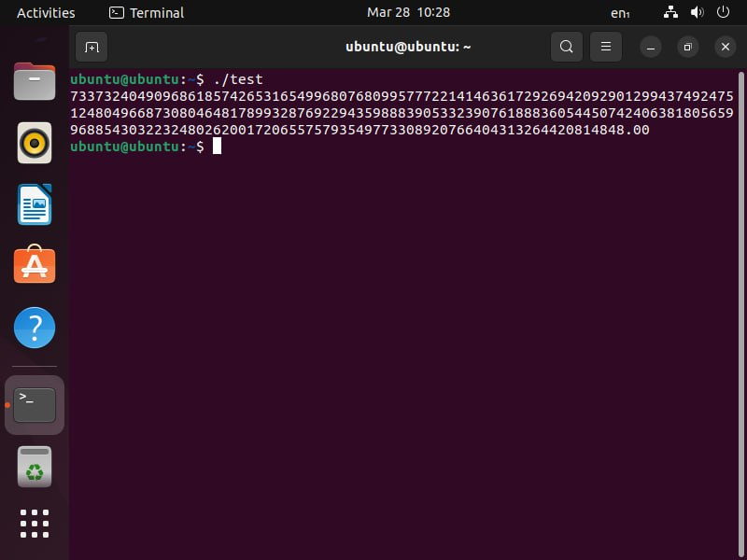The width and height of the screenshot is (747, 560).
Task: Open a new terminal tab
Action: tap(92, 48)
